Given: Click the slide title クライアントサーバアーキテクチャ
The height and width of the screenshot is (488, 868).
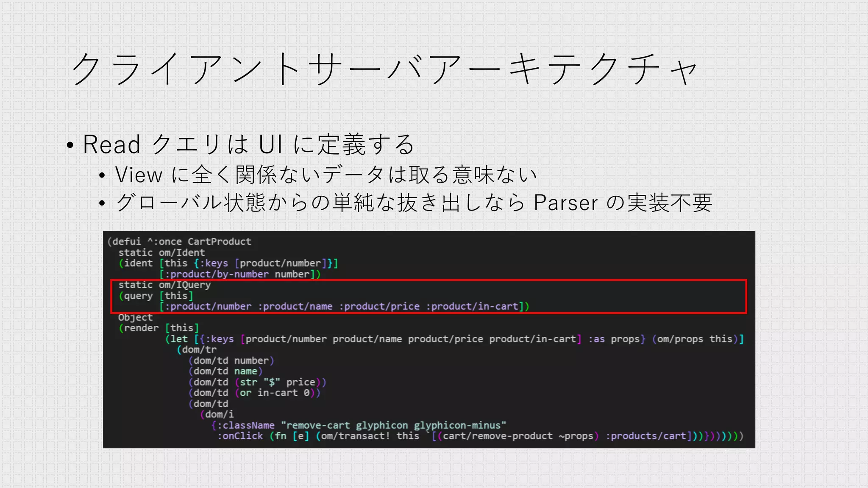Looking at the screenshot, I should pos(385,69).
